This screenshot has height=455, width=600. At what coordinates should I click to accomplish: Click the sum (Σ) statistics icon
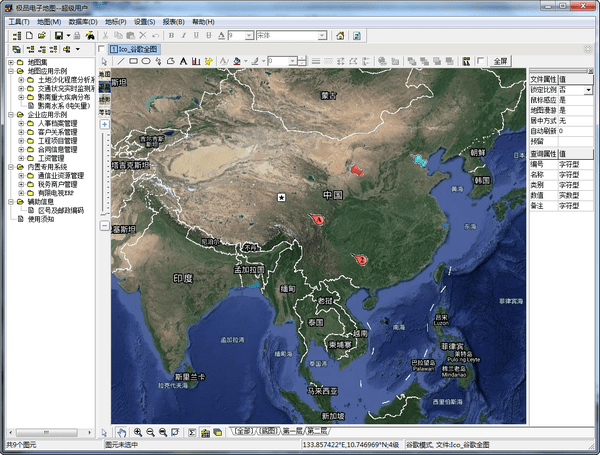pos(191,432)
